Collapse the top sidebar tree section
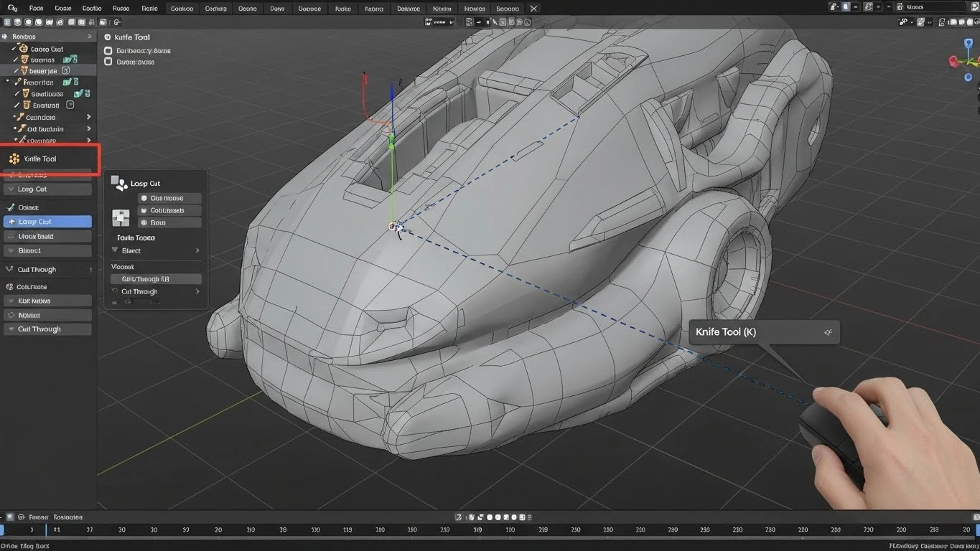 point(89,36)
